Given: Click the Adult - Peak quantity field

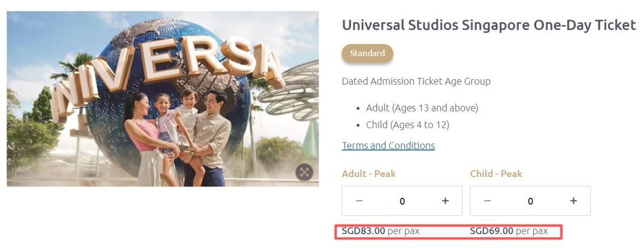Looking at the screenshot, I should pos(402,201).
